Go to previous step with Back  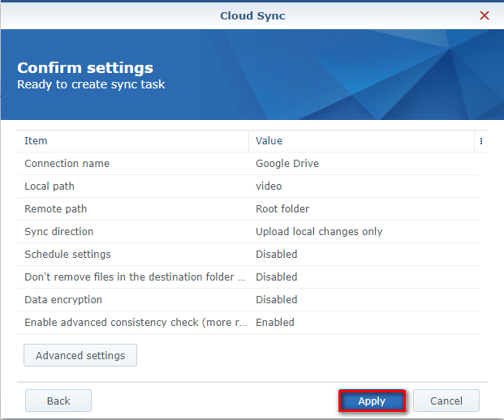click(58, 401)
